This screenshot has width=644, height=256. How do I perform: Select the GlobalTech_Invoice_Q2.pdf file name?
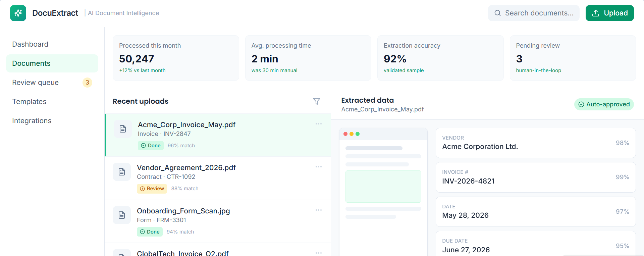183,253
